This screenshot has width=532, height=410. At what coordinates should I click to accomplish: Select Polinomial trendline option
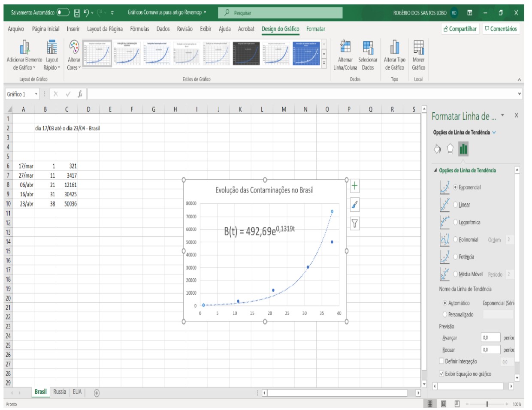click(456, 239)
